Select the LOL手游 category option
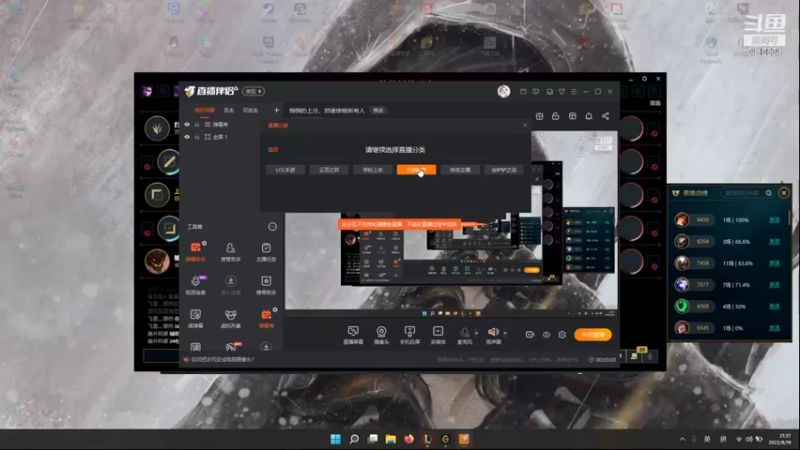The height and width of the screenshot is (450, 800). pos(285,170)
